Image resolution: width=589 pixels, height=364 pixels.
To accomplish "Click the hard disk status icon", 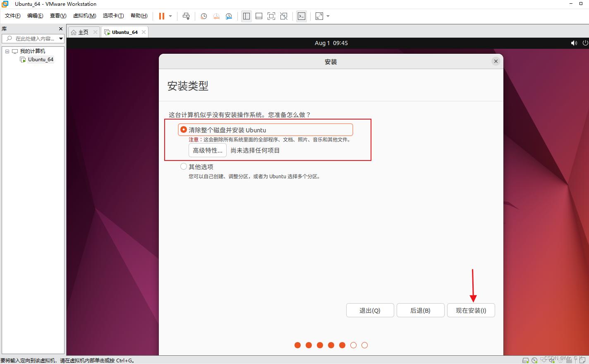I will tap(525, 360).
